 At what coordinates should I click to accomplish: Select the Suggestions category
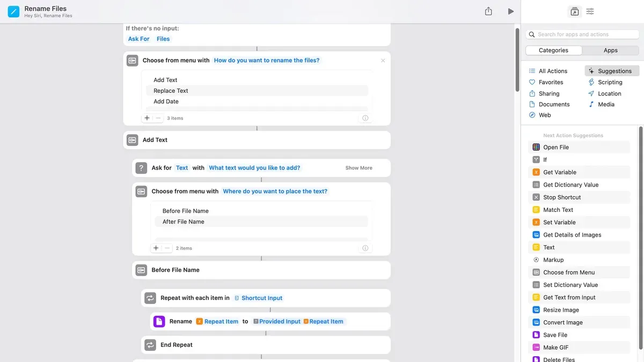click(x=612, y=71)
